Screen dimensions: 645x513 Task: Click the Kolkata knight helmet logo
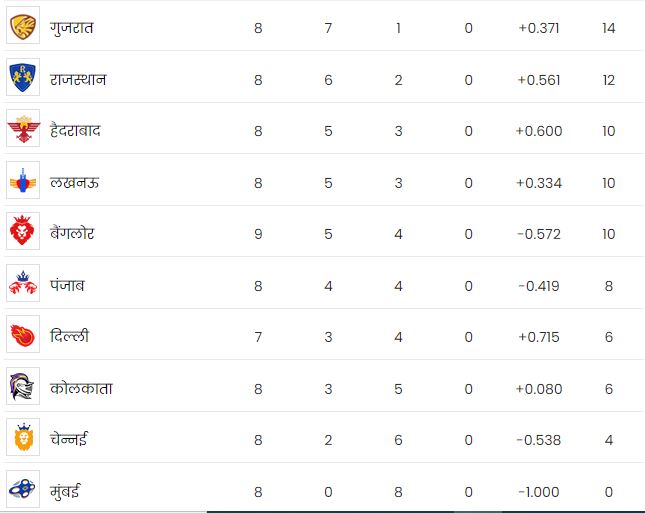[x=23, y=386]
